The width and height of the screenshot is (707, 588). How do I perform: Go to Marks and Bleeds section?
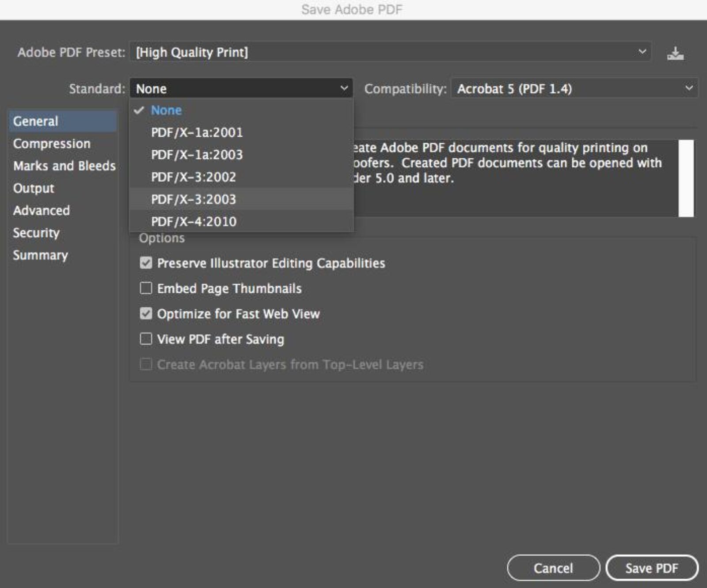point(63,166)
